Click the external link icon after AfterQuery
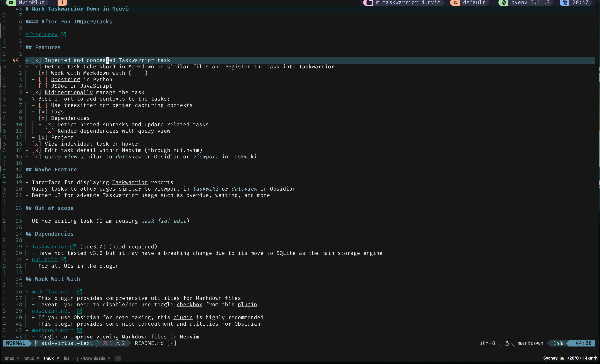600x364 pixels. tap(63, 34)
